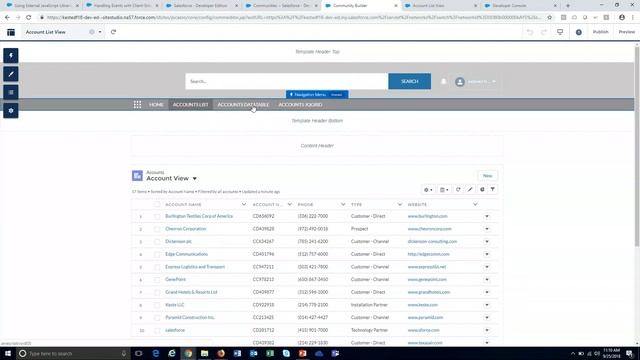Image resolution: width=640 pixels, height=360 pixels.
Task: Select ACCOUNTS LIST navigation item
Action: (x=190, y=104)
